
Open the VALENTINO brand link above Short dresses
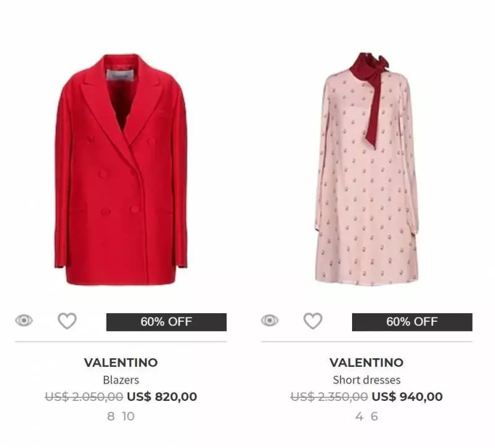pyautogui.click(x=366, y=363)
